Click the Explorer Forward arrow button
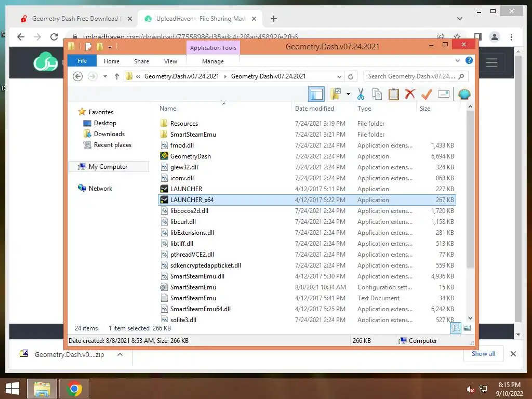532x399 pixels. point(92,76)
